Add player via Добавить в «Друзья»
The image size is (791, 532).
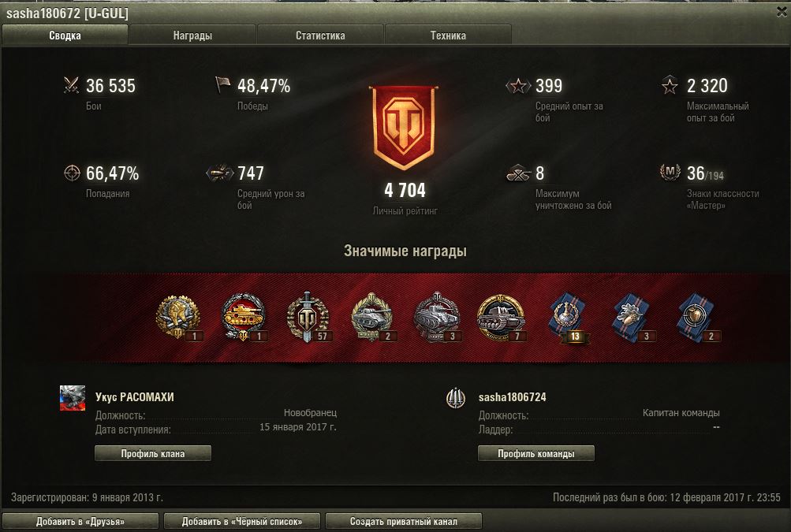point(80,522)
